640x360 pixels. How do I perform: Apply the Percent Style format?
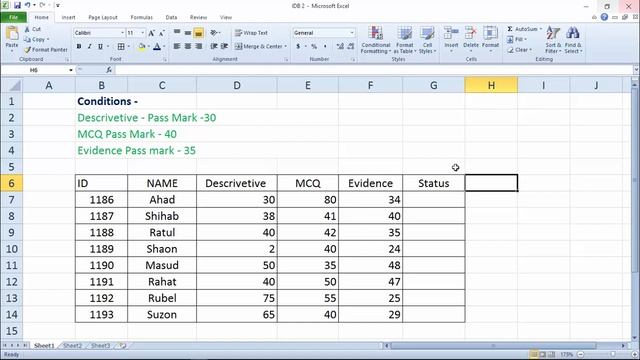[314, 47]
